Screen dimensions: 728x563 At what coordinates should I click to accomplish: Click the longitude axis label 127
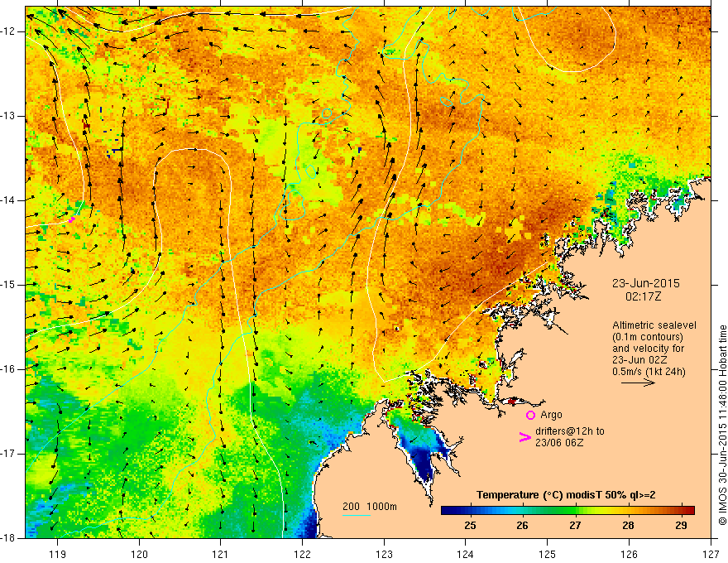[711, 554]
